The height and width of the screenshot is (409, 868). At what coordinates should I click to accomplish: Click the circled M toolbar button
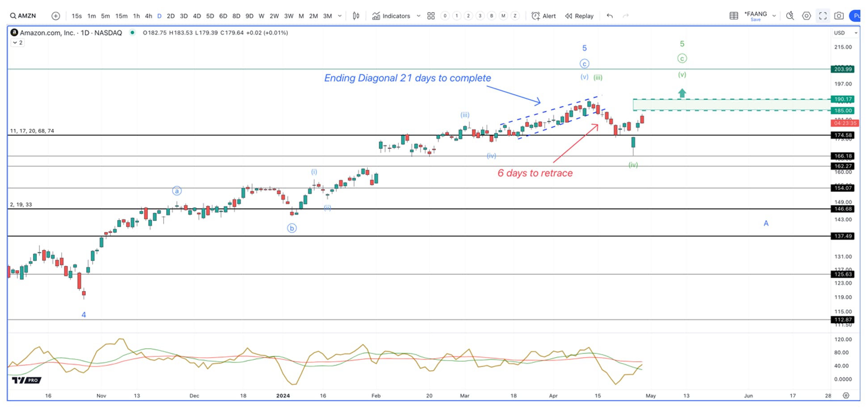click(503, 16)
